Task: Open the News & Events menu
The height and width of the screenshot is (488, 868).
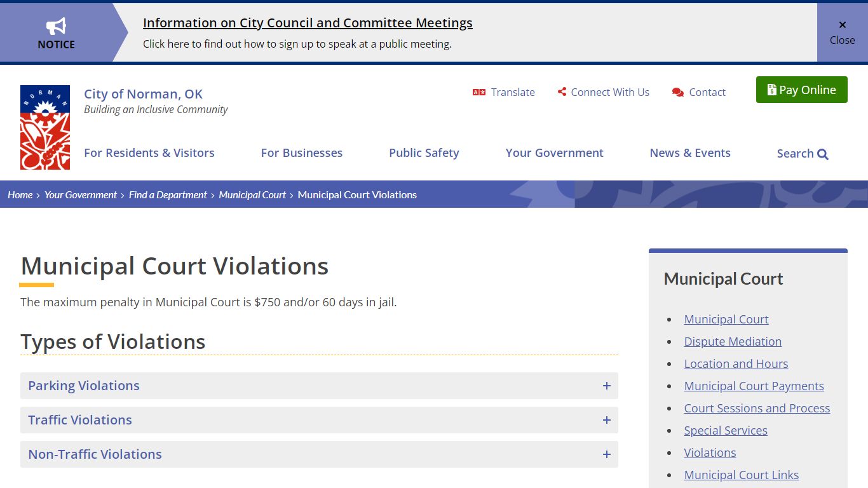Action: 690,152
